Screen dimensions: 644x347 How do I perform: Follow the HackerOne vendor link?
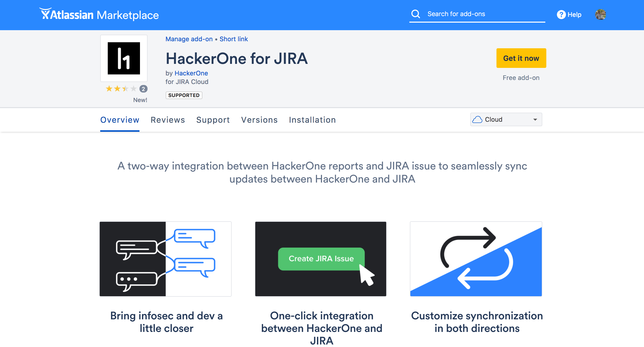coord(191,73)
